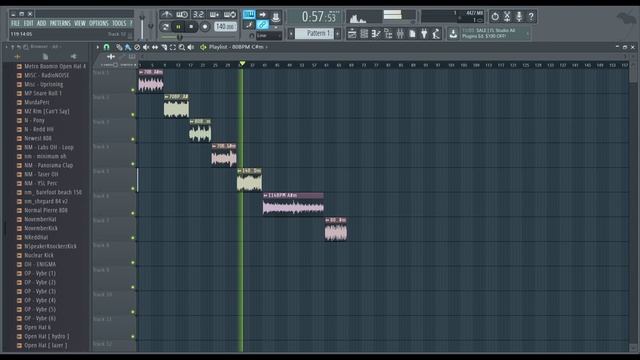
Task: Select 'NM - Panorama Clap' in the browser
Action: (49, 165)
